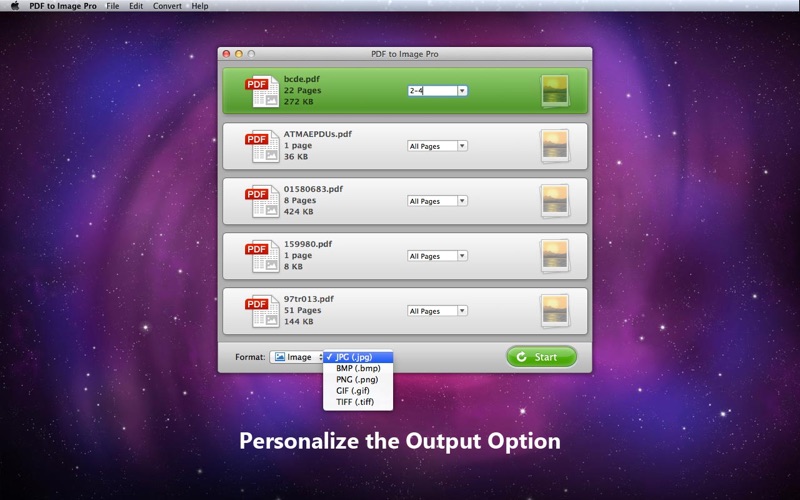This screenshot has height=500, width=800.
Task: Open the Apple menu
Action: (x=15, y=6)
